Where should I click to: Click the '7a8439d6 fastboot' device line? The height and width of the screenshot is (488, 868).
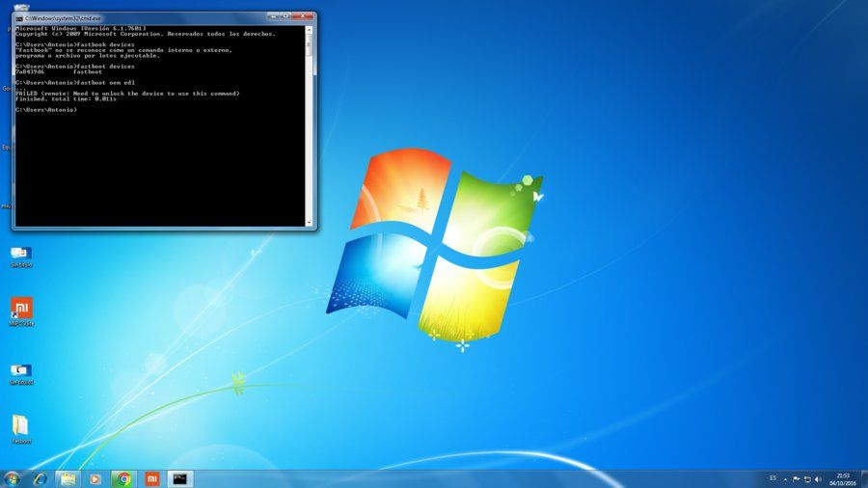[x=59, y=72]
